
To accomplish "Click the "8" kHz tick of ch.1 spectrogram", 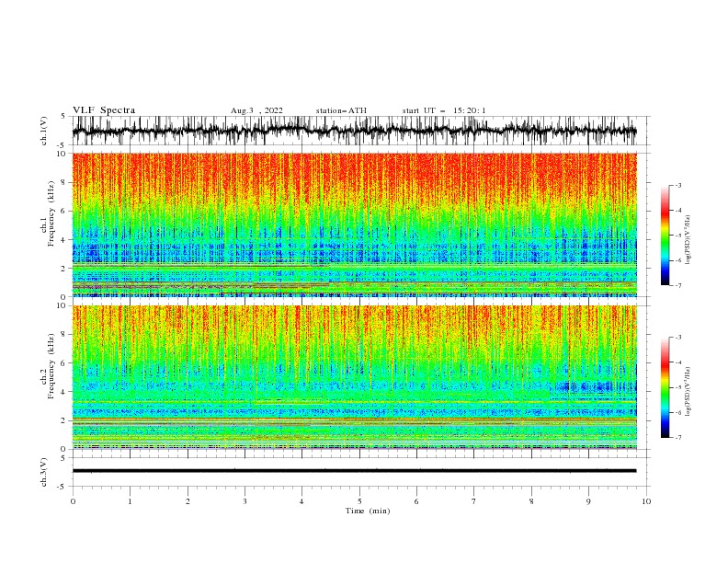I will click(x=65, y=182).
